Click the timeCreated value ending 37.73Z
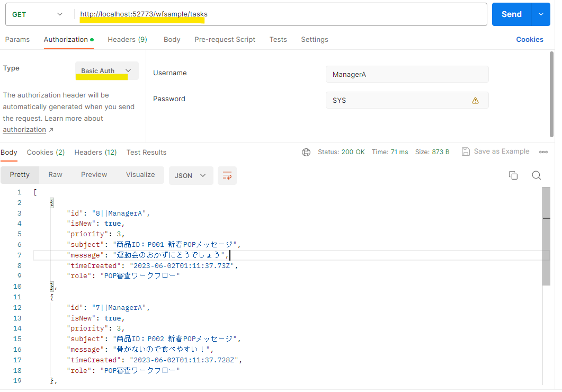This screenshot has height=392, width=562. [182, 265]
